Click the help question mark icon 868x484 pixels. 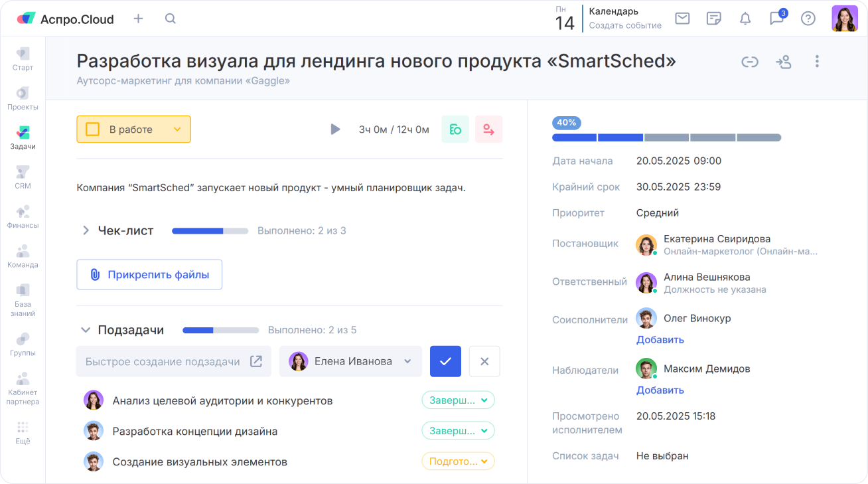pos(808,19)
